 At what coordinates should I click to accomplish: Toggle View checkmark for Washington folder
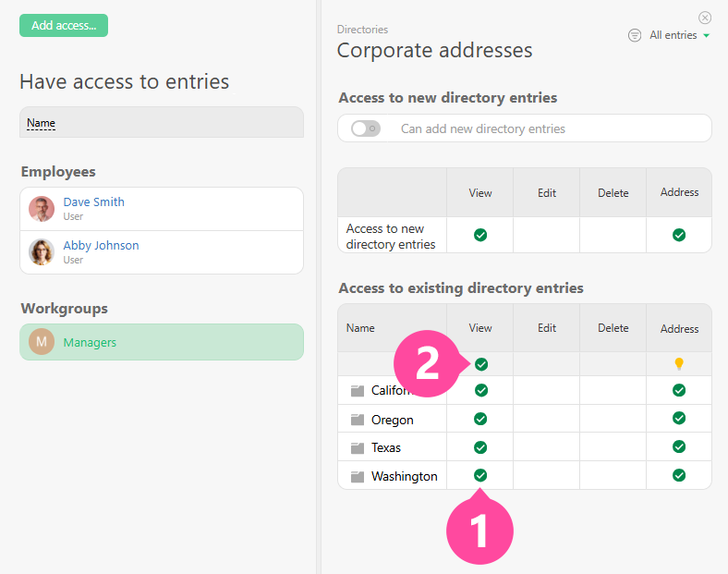(x=480, y=475)
